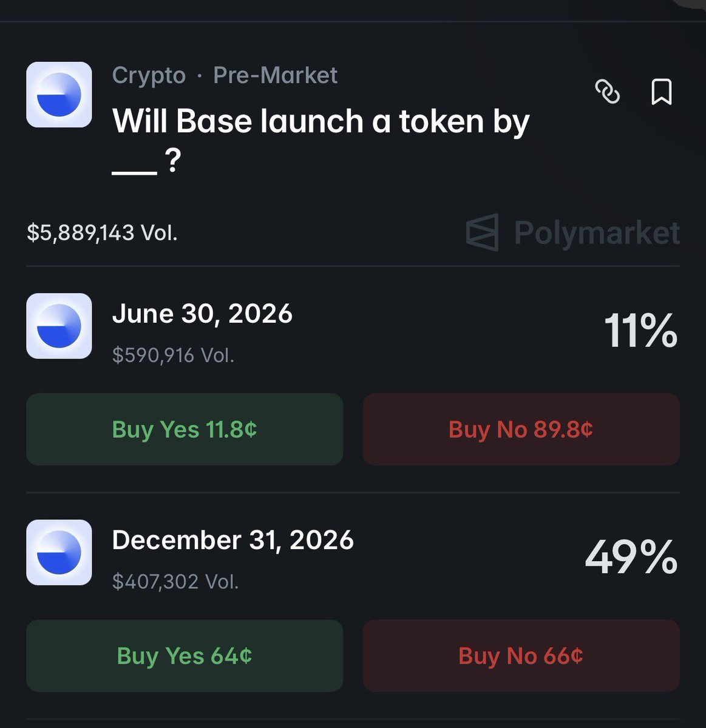Viewport: 706px width, 728px height.
Task: Click the $407,302 Vol. label
Action: [175, 581]
